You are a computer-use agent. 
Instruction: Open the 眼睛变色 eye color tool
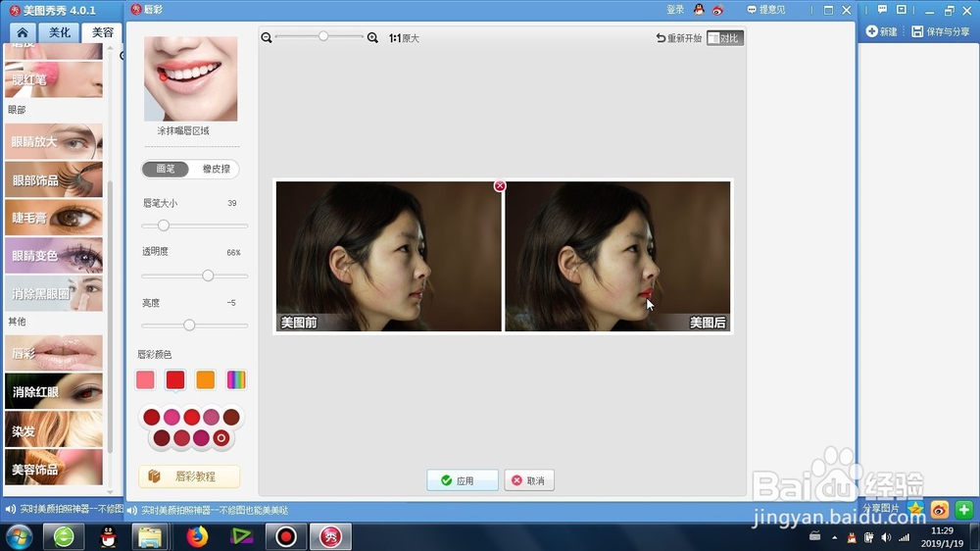click(x=54, y=255)
